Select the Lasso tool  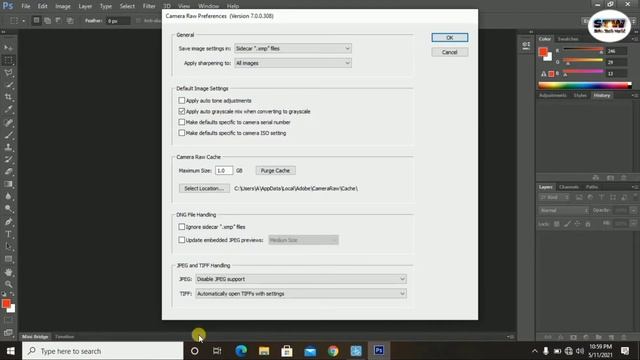click(8, 73)
